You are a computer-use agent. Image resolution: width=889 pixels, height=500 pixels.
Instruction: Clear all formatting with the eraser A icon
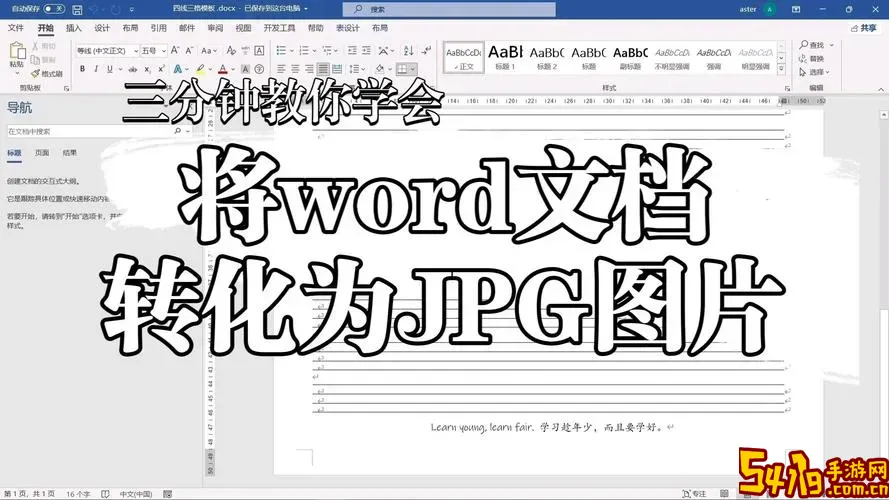(231, 50)
